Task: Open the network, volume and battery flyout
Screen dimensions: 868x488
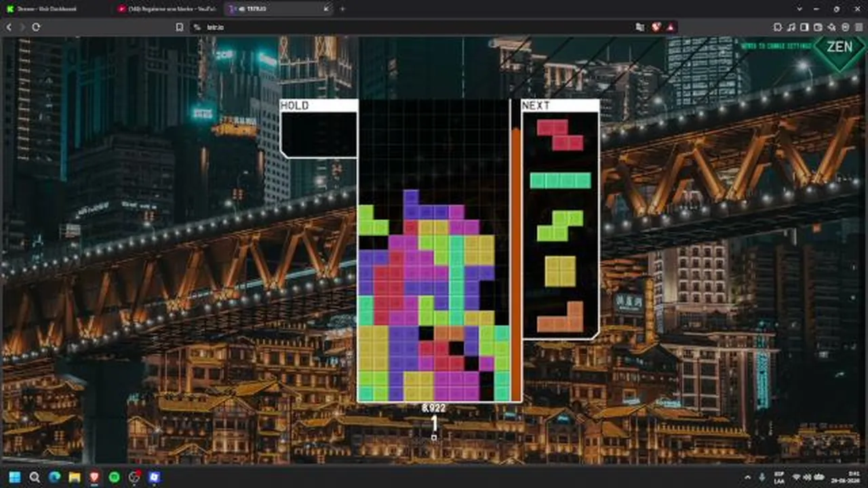Action: pyautogui.click(x=808, y=477)
